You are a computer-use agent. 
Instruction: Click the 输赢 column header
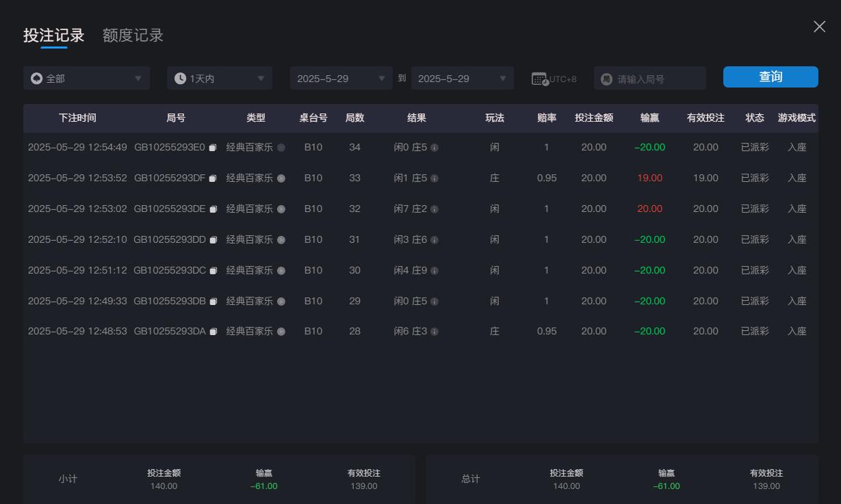(649, 118)
